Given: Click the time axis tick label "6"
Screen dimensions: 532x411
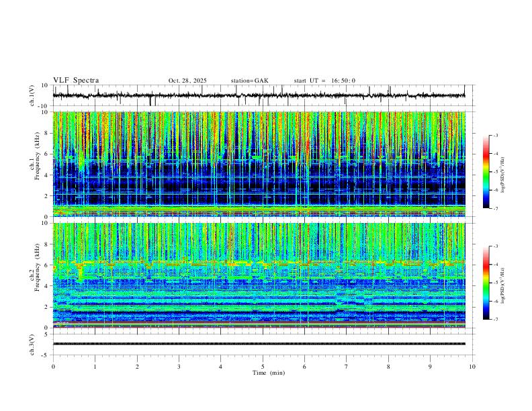Looking at the screenshot, I should coord(304,367).
